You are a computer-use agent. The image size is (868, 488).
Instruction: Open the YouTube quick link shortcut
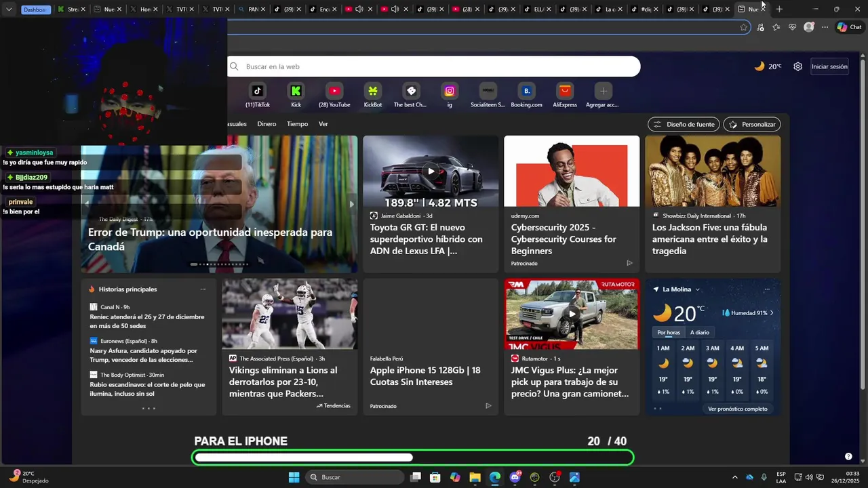pyautogui.click(x=334, y=96)
